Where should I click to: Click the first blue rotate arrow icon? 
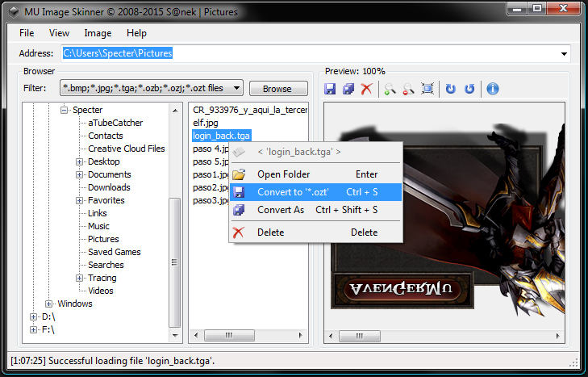(450, 89)
